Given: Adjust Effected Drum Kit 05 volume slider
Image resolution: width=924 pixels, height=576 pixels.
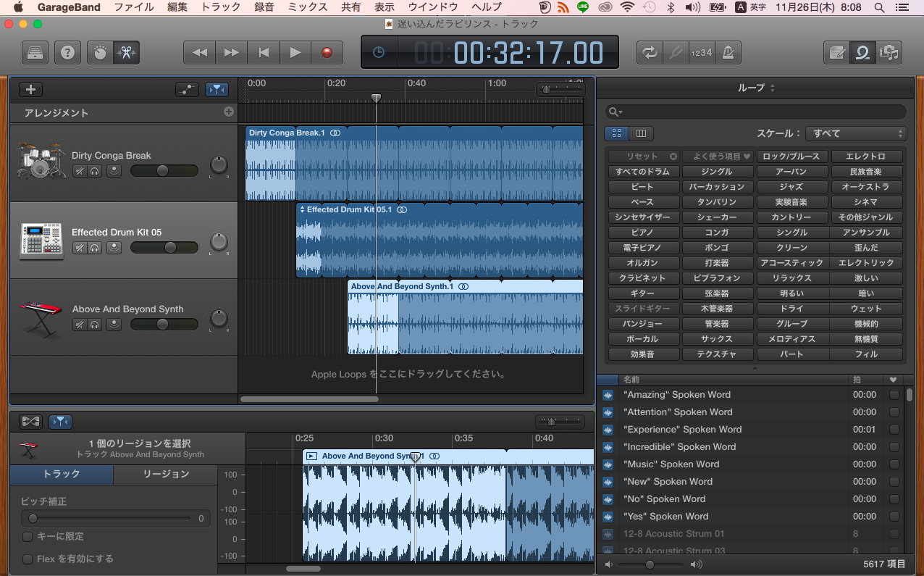Looking at the screenshot, I should (164, 248).
